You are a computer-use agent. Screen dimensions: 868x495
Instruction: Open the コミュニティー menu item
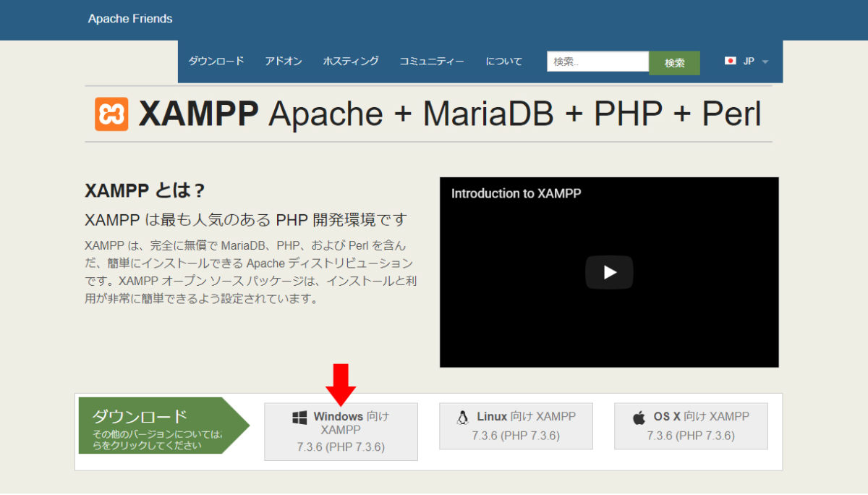pyautogui.click(x=432, y=62)
